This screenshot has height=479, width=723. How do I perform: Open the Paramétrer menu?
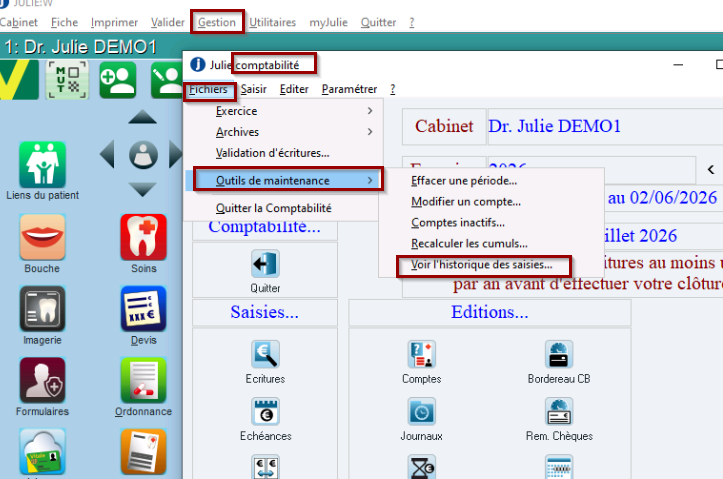[x=349, y=89]
